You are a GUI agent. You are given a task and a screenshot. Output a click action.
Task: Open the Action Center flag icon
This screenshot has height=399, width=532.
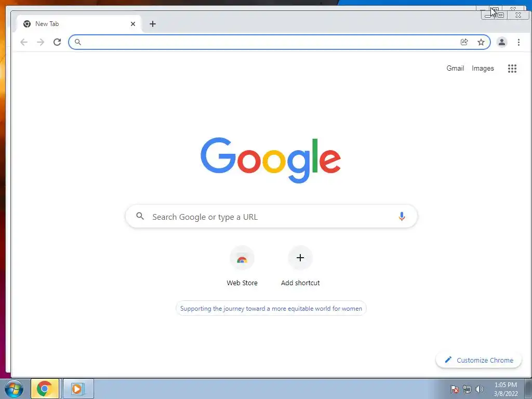(454, 389)
